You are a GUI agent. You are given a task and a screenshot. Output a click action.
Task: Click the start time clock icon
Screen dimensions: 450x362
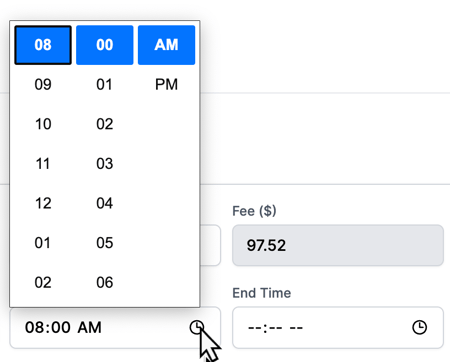pos(197,327)
